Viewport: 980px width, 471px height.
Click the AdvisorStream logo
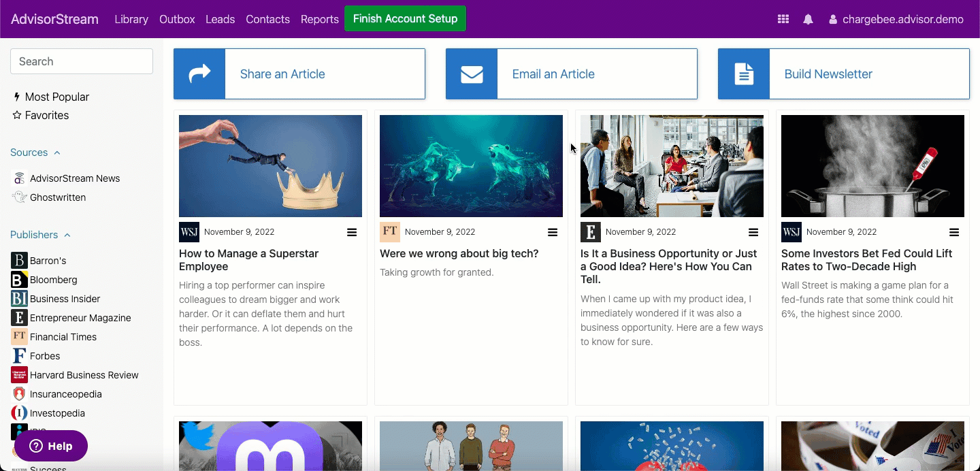(54, 19)
